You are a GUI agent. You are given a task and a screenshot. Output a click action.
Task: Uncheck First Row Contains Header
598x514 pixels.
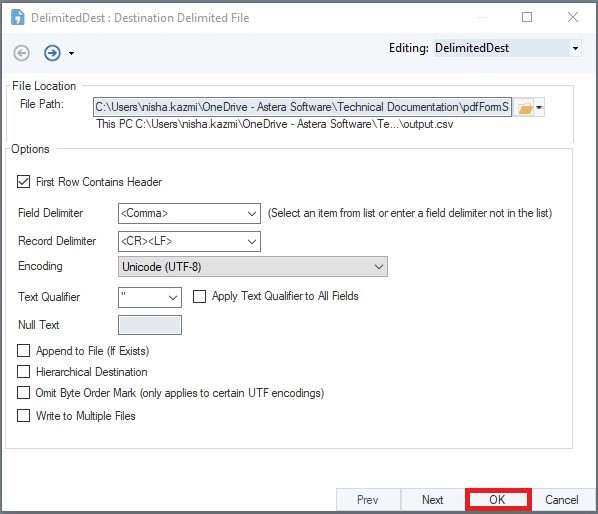point(24,182)
